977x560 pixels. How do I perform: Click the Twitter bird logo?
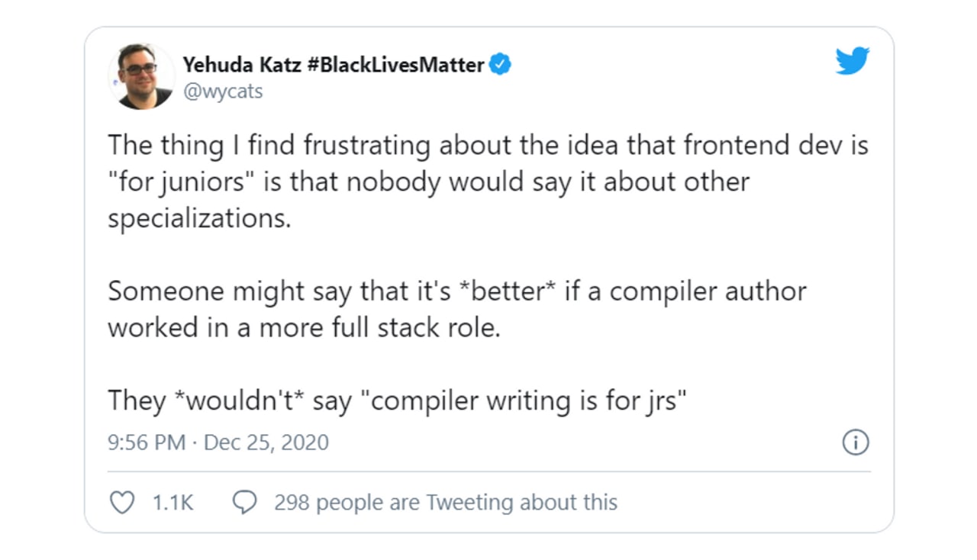tap(853, 61)
